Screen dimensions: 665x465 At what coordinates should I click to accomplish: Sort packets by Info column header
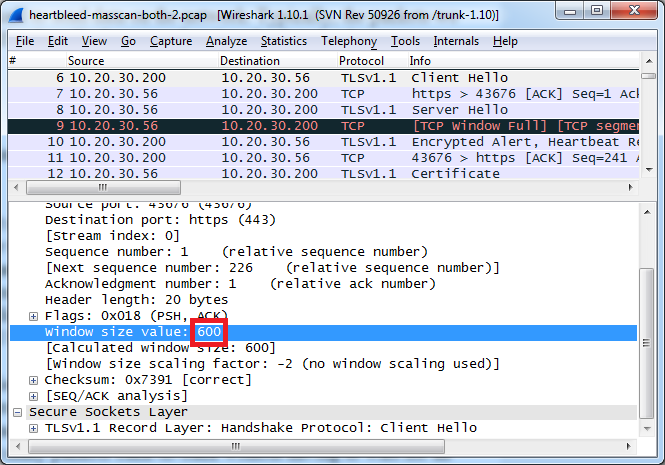coord(523,61)
